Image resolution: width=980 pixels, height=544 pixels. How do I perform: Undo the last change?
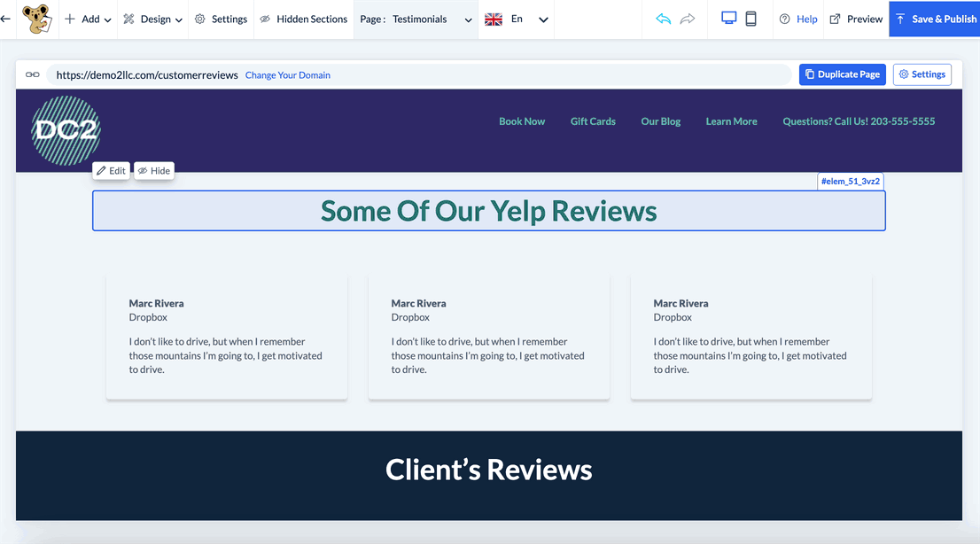pyautogui.click(x=663, y=19)
